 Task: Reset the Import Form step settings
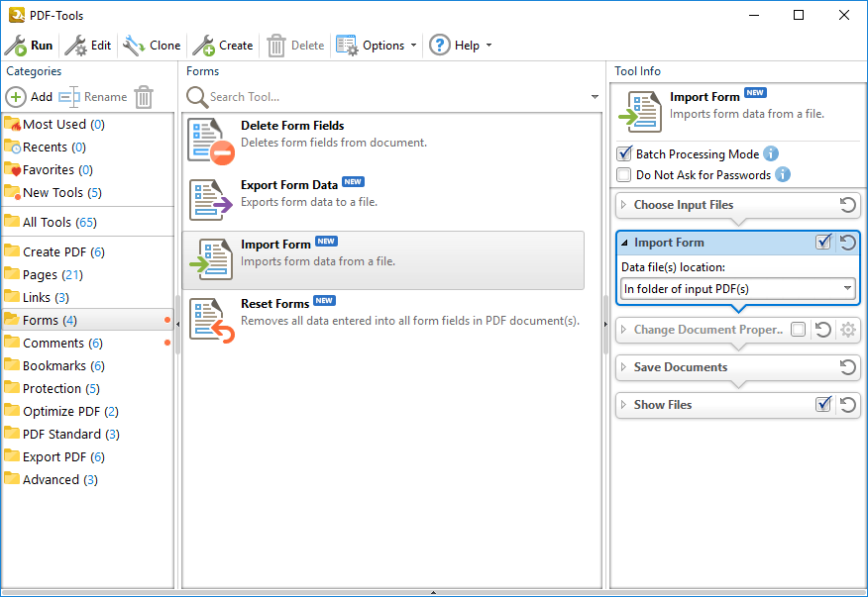pyautogui.click(x=848, y=243)
